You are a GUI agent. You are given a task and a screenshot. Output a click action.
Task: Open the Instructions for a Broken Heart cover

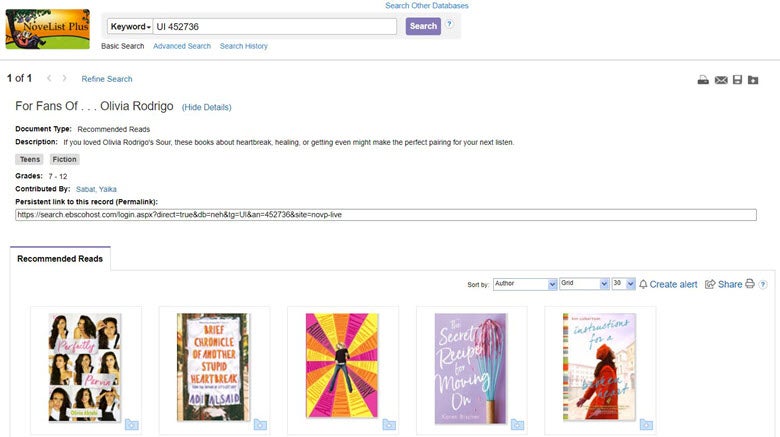[x=599, y=367]
